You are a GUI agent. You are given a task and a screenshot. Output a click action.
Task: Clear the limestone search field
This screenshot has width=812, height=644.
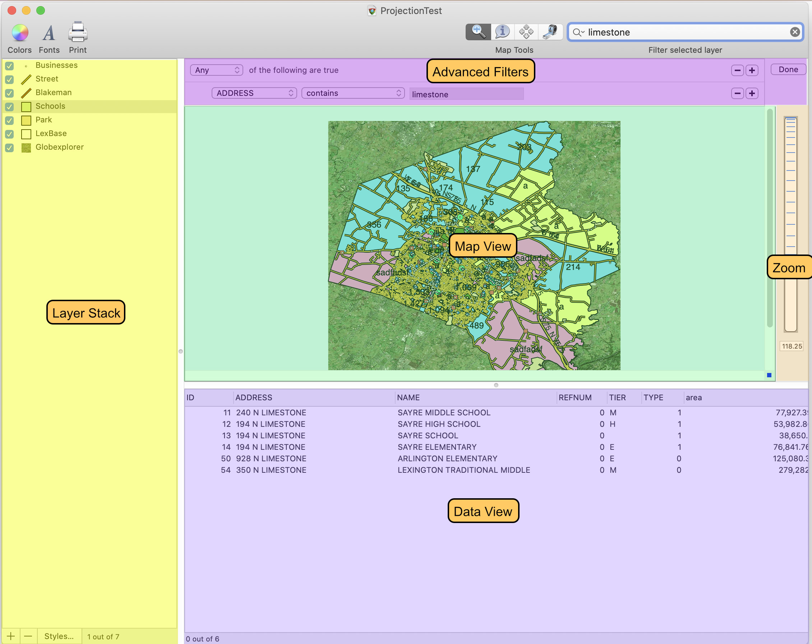point(795,32)
